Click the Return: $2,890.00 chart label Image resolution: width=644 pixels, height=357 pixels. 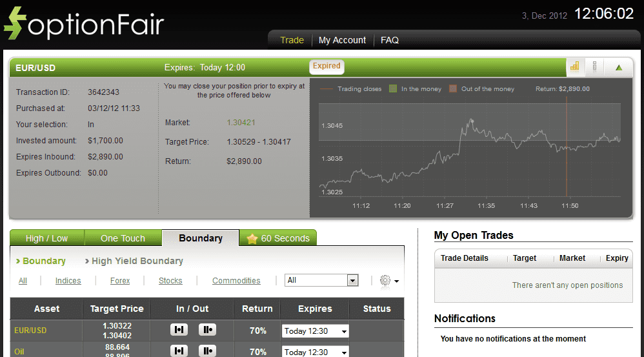coord(562,88)
